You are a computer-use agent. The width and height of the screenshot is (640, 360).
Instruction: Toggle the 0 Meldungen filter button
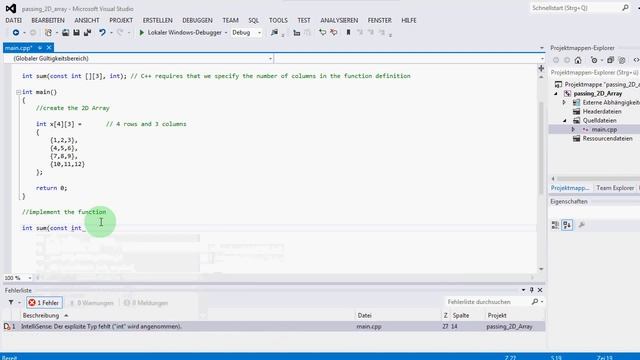pos(146,303)
